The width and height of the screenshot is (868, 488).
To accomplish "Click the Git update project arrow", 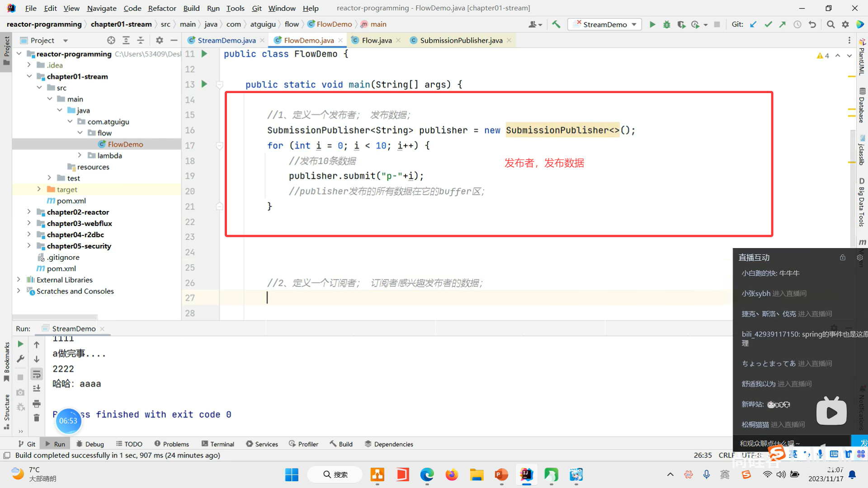I will point(753,24).
